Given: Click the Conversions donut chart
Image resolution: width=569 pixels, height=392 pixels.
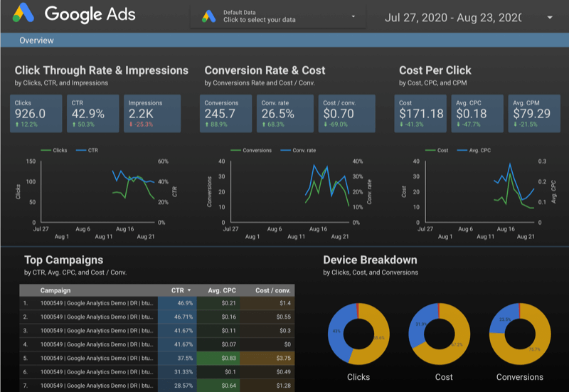Looking at the screenshot, I should point(520,334).
